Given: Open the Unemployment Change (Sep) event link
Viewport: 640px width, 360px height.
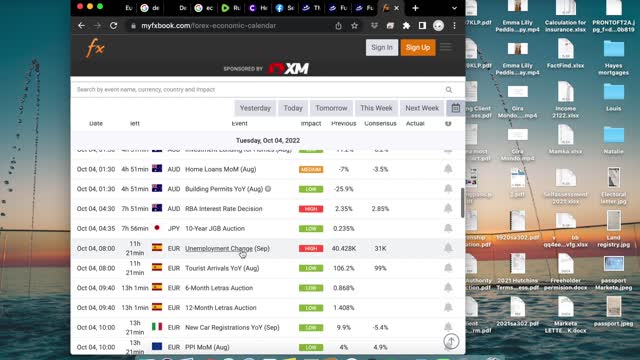Looking at the screenshot, I should (x=227, y=248).
